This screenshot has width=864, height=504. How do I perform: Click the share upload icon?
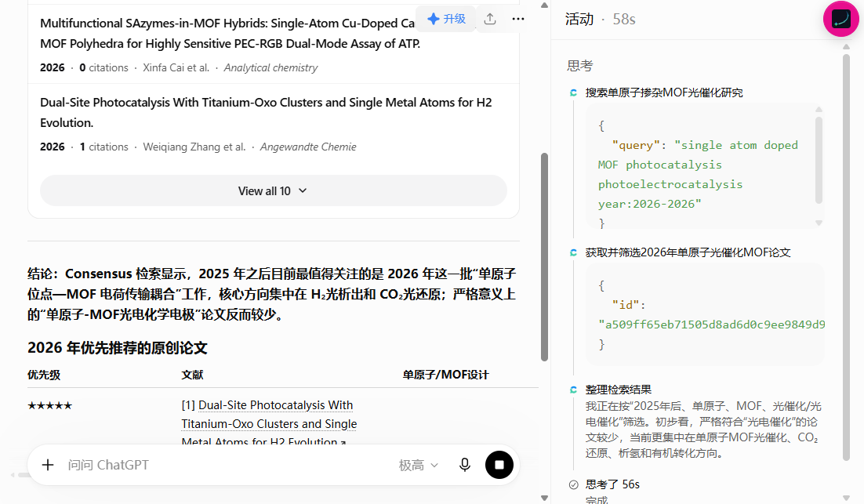(490, 20)
